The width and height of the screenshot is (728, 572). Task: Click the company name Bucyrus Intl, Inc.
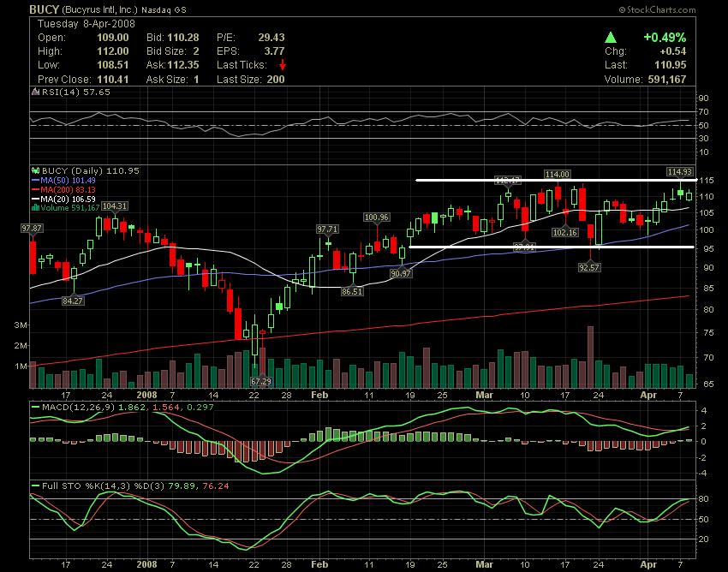(x=99, y=9)
